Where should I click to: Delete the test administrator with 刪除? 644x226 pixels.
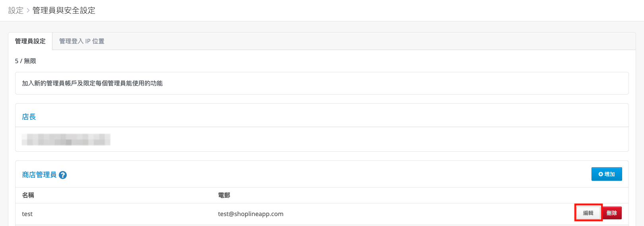612,213
